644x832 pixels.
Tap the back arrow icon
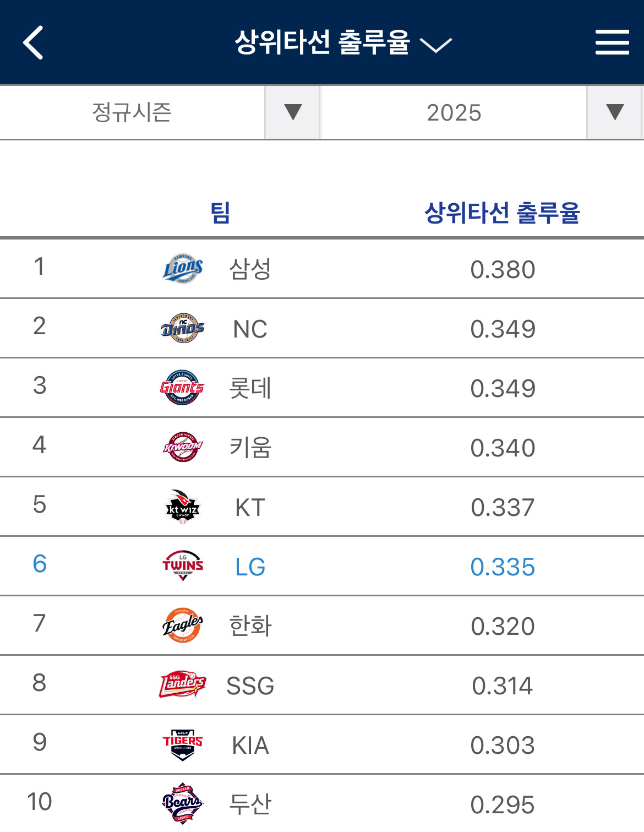pyautogui.click(x=33, y=42)
